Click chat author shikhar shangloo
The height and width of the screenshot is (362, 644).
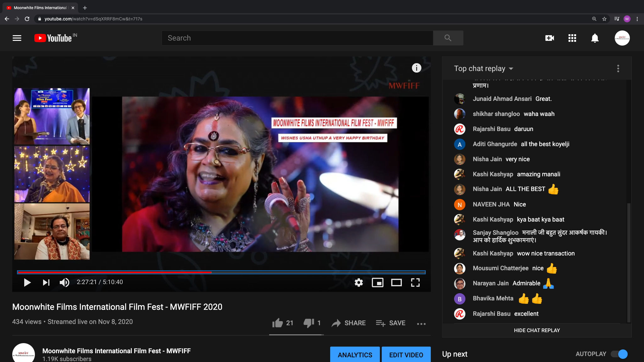(x=496, y=114)
